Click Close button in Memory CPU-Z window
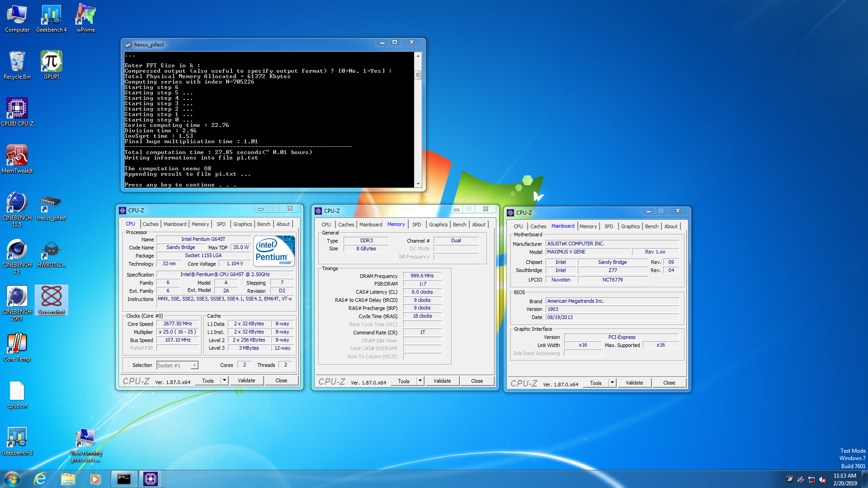Viewport: 868px width, 488px height. pyautogui.click(x=477, y=381)
